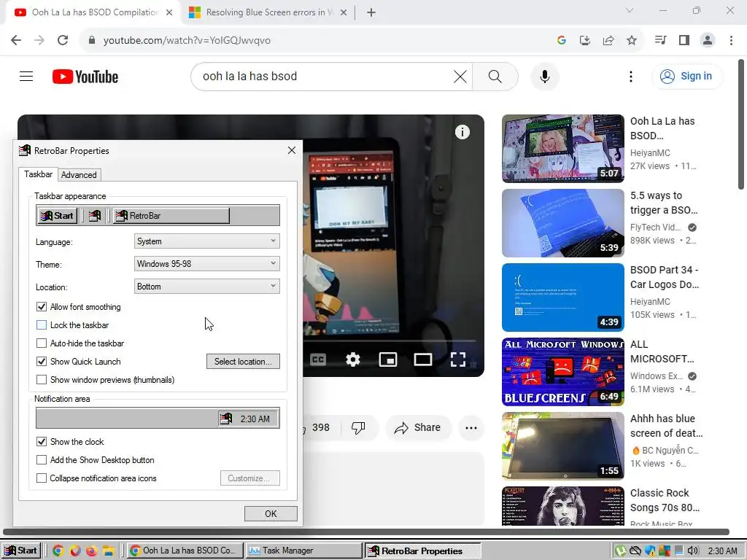The height and width of the screenshot is (560, 747).
Task: Open the more actions ellipsis under video
Action: click(471, 427)
